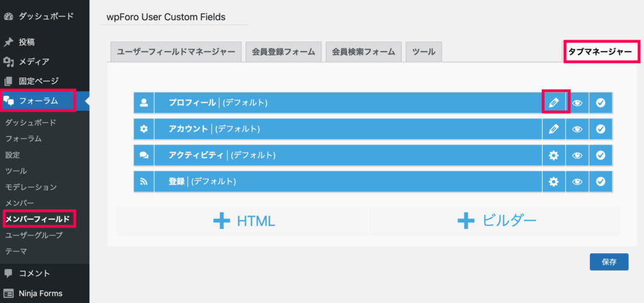Toggle visibility eye on アクティビティ row
Image resolution: width=644 pixels, height=303 pixels.
(x=577, y=156)
